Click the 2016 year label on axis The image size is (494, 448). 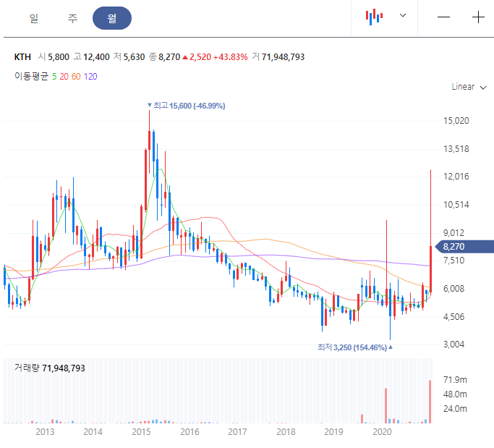point(189,432)
